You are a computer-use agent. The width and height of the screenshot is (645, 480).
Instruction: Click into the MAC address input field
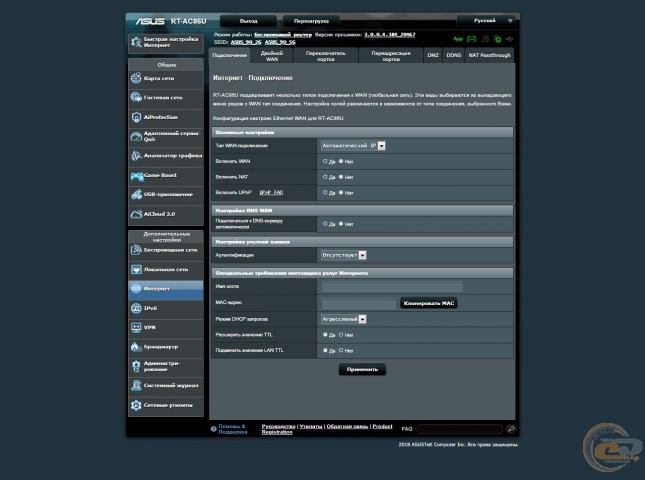pyautogui.click(x=358, y=304)
